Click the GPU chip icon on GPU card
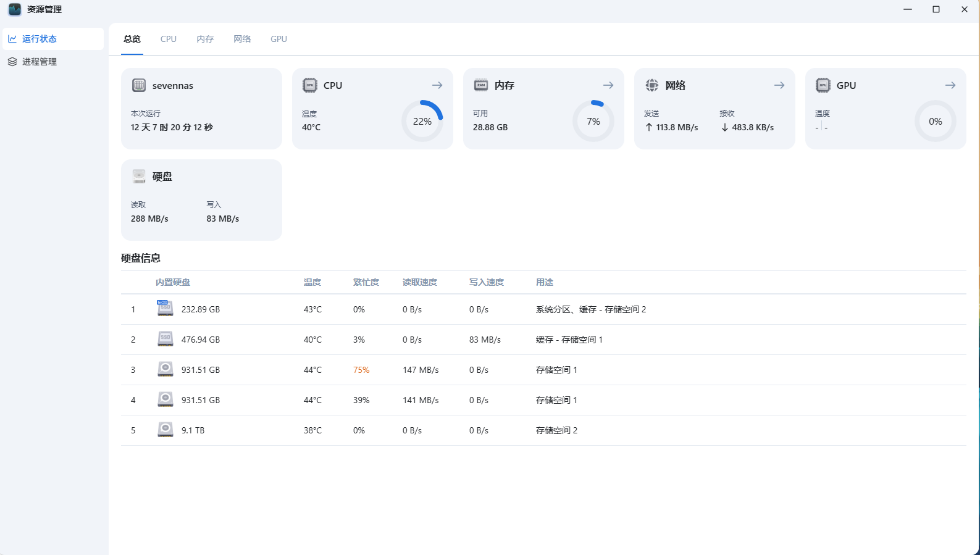Screen dimensions: 980x555 [823, 85]
